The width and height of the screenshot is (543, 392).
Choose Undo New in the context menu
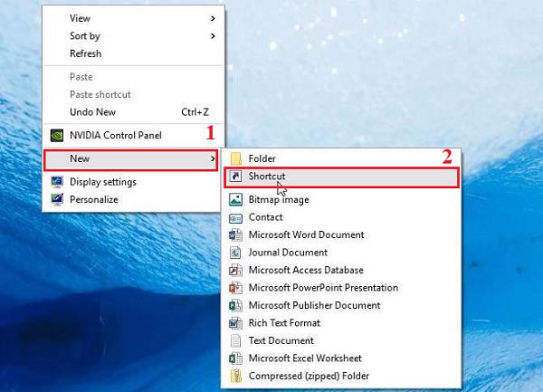(x=133, y=112)
